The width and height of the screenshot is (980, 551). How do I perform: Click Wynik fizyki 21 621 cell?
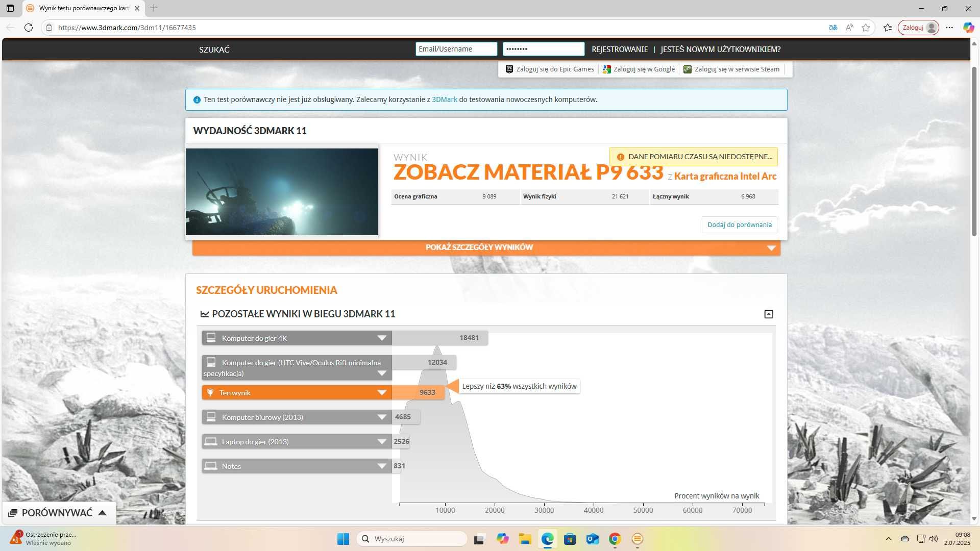584,196
